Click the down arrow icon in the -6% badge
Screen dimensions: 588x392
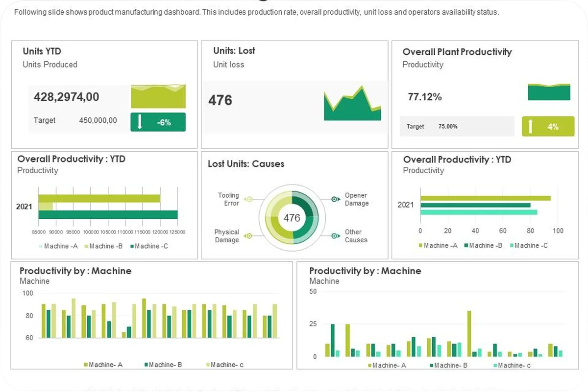coord(140,122)
